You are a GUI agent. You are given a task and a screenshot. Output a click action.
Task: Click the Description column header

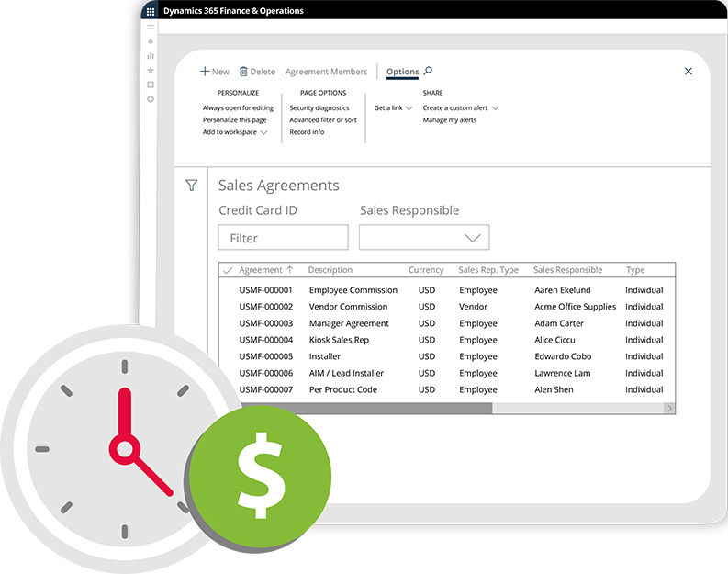(x=330, y=270)
